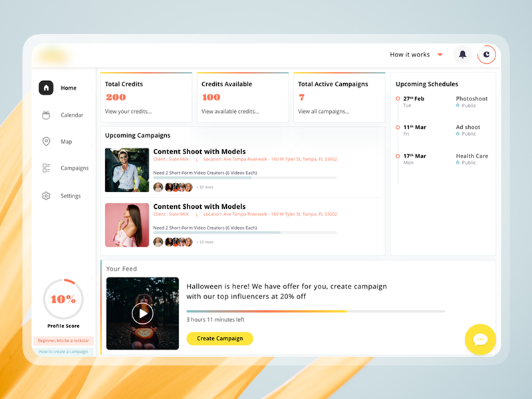Screen dimensions: 532x399
Task: Click the Campaigns icon in the sidebar
Action: (x=47, y=168)
